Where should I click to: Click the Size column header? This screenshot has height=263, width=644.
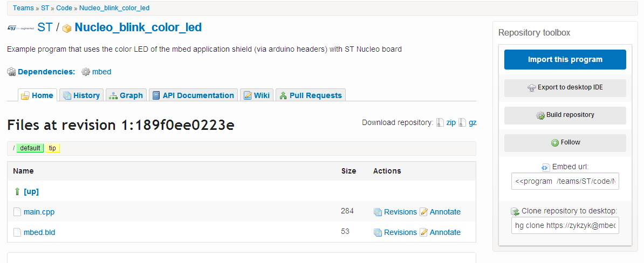[348, 171]
